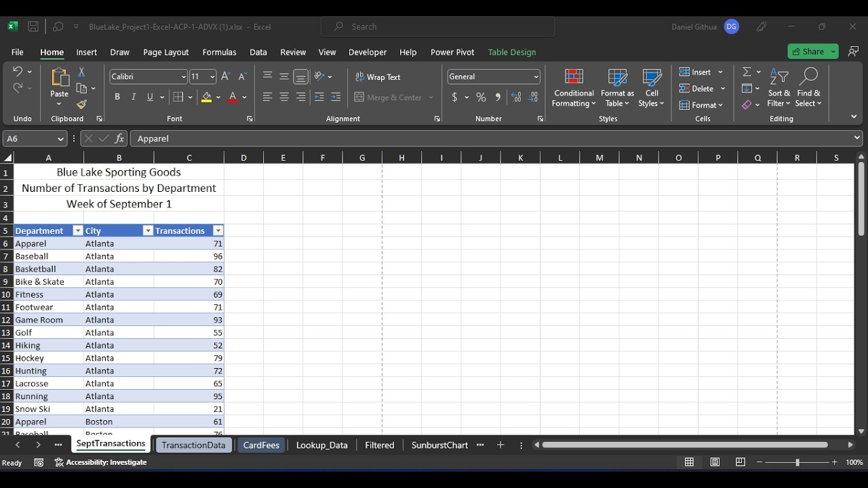Click the Copy icon
Image resolution: width=868 pixels, height=488 pixels.
(82, 88)
